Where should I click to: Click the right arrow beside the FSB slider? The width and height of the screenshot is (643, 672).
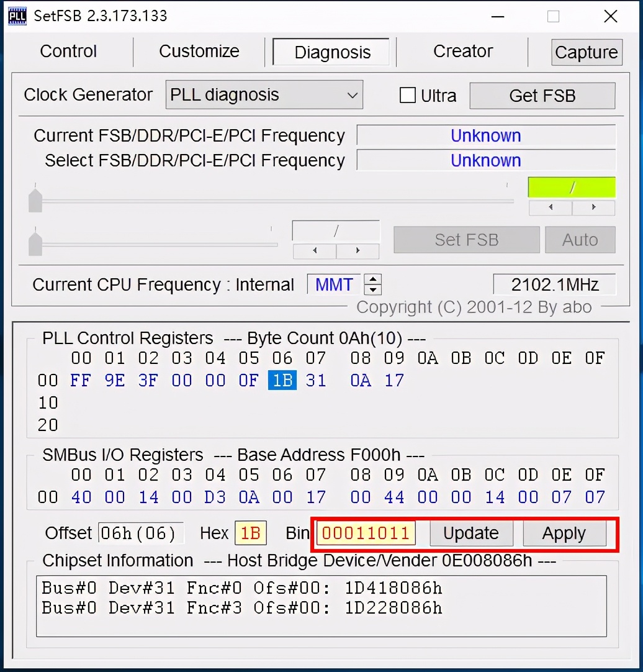tap(594, 207)
